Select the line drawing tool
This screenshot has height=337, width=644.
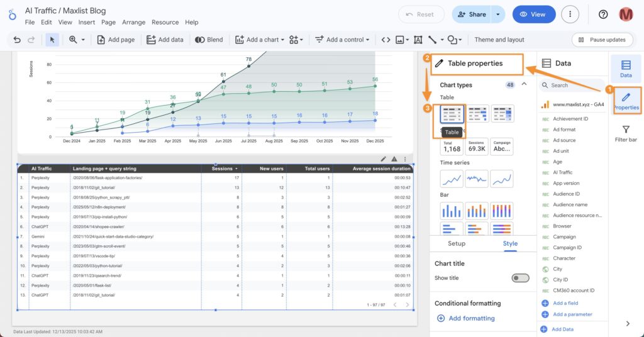click(433, 40)
